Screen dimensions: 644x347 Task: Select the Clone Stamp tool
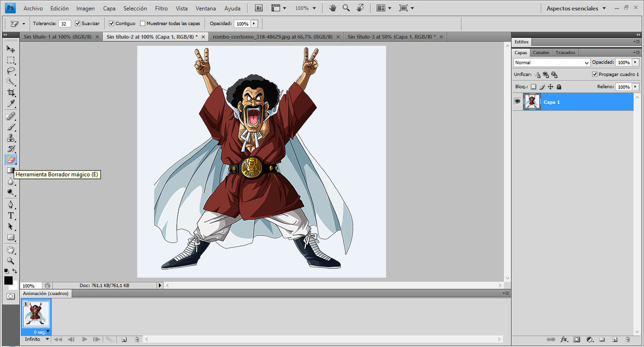[x=11, y=138]
